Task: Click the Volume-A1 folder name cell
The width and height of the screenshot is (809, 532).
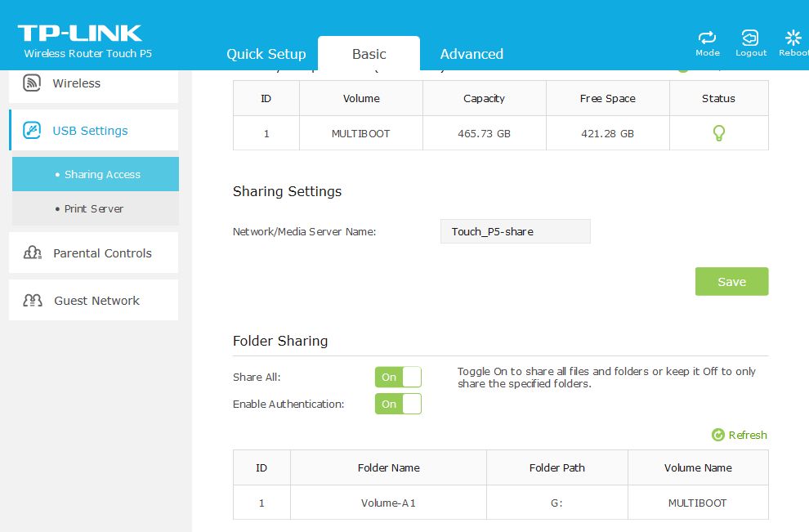Action: coord(388,503)
